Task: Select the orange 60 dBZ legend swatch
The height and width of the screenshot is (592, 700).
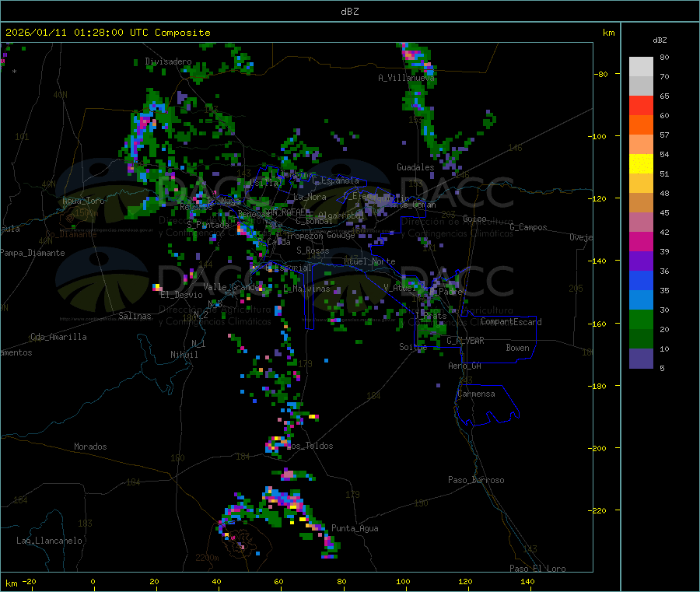Action: (x=641, y=125)
